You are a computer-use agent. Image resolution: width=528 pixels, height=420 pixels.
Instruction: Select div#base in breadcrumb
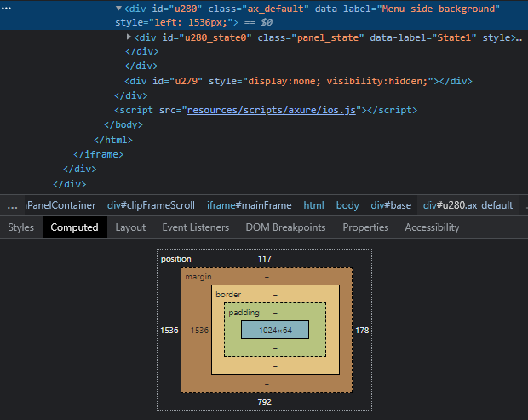[x=391, y=205]
